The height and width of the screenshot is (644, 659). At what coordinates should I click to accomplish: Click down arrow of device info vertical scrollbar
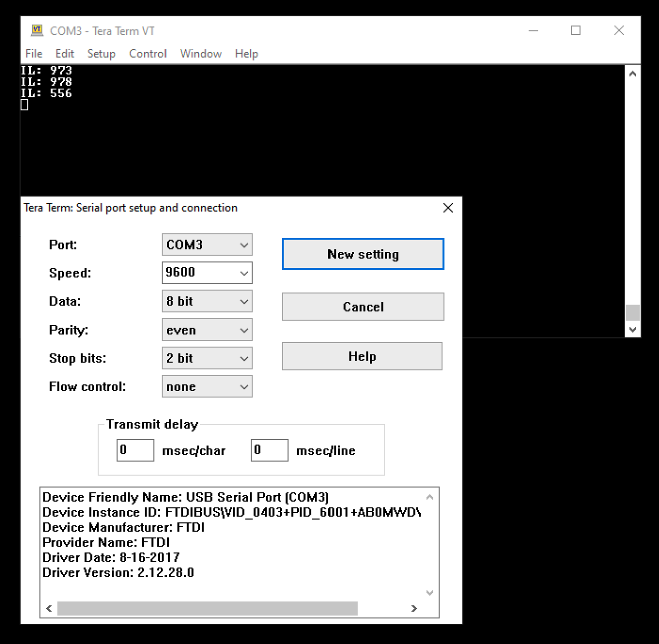(430, 593)
